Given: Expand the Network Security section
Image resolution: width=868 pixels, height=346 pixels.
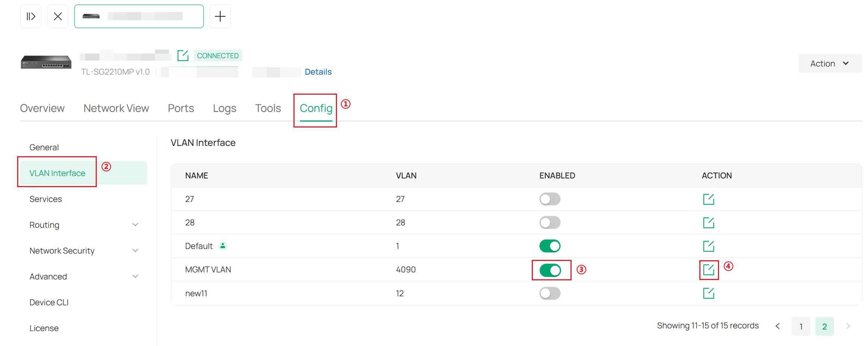Looking at the screenshot, I should (136, 250).
